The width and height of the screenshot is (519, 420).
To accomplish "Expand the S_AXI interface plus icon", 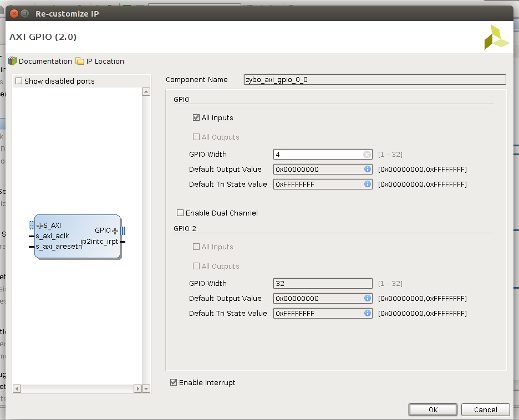I will click(39, 226).
